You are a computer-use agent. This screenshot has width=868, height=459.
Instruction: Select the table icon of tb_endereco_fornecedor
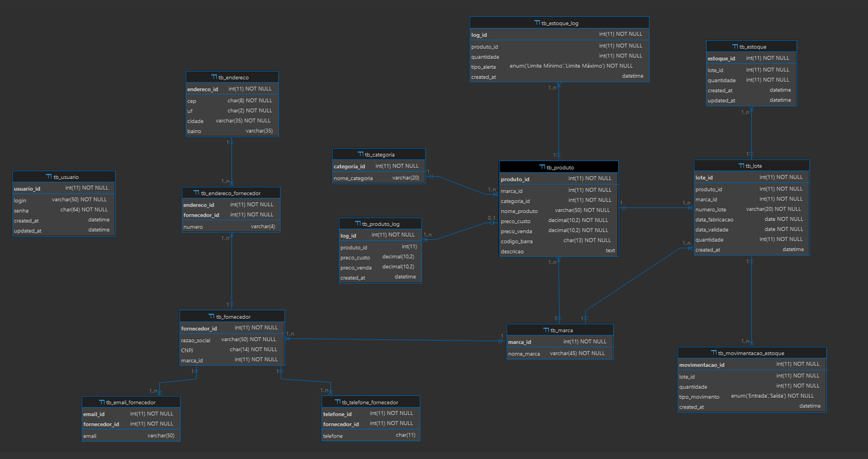pyautogui.click(x=196, y=193)
